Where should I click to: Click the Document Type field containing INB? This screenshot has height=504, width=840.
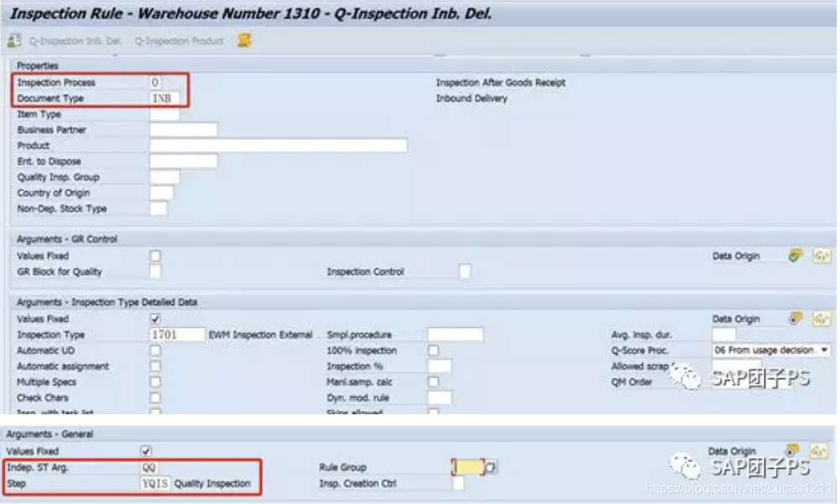pos(164,99)
